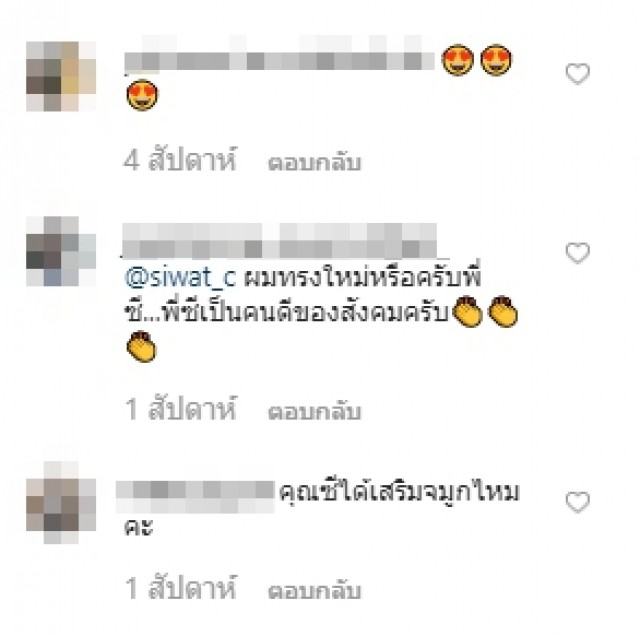
Task: Click ตอบกลับ beside 4 สัปดาห์
Action: (x=314, y=162)
